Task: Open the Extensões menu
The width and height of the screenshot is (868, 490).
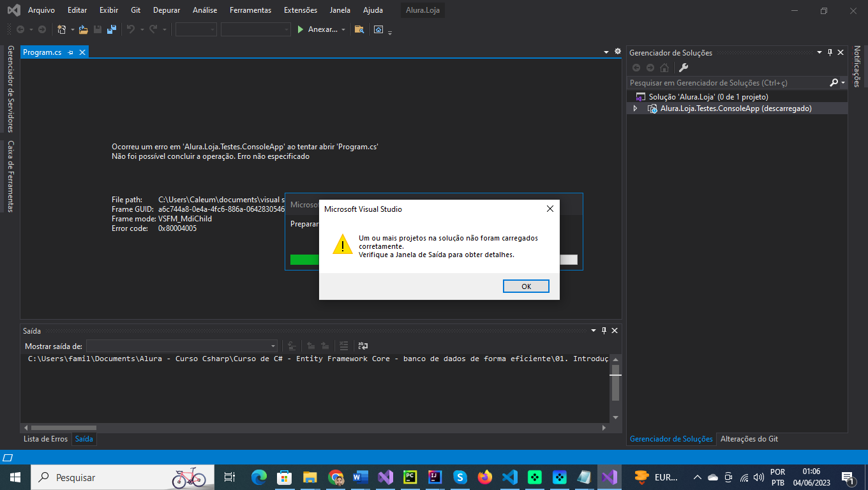Action: pos(300,10)
